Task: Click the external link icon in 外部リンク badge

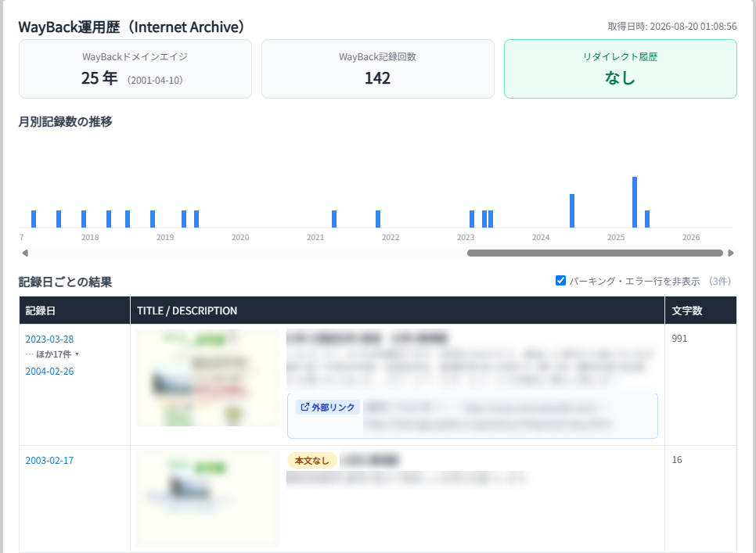Action: 304,407
